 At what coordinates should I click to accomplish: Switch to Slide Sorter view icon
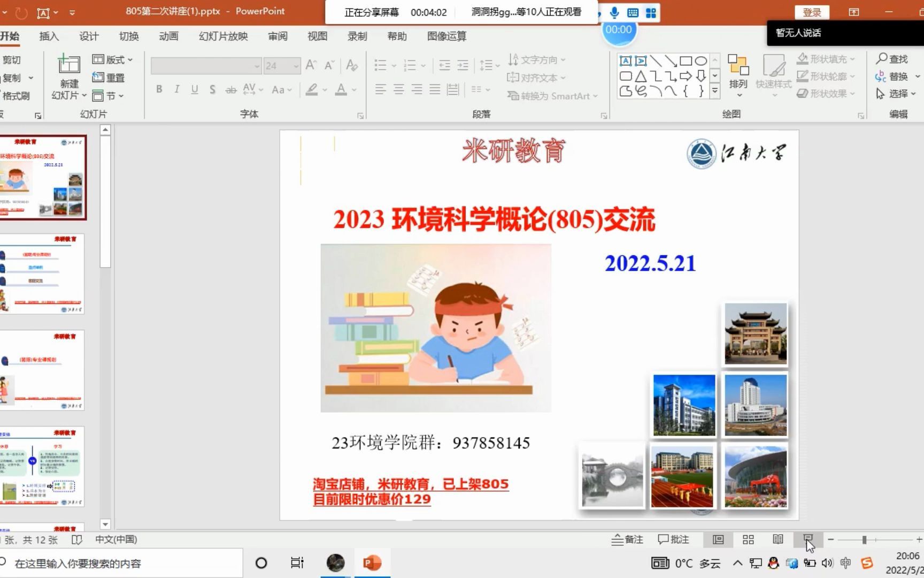(748, 539)
